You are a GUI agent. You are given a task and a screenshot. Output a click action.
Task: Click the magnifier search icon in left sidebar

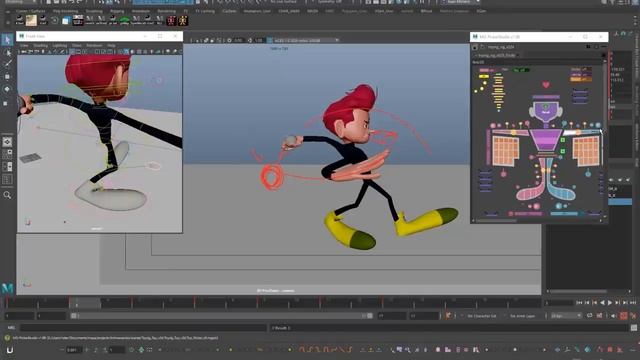(x=7, y=195)
